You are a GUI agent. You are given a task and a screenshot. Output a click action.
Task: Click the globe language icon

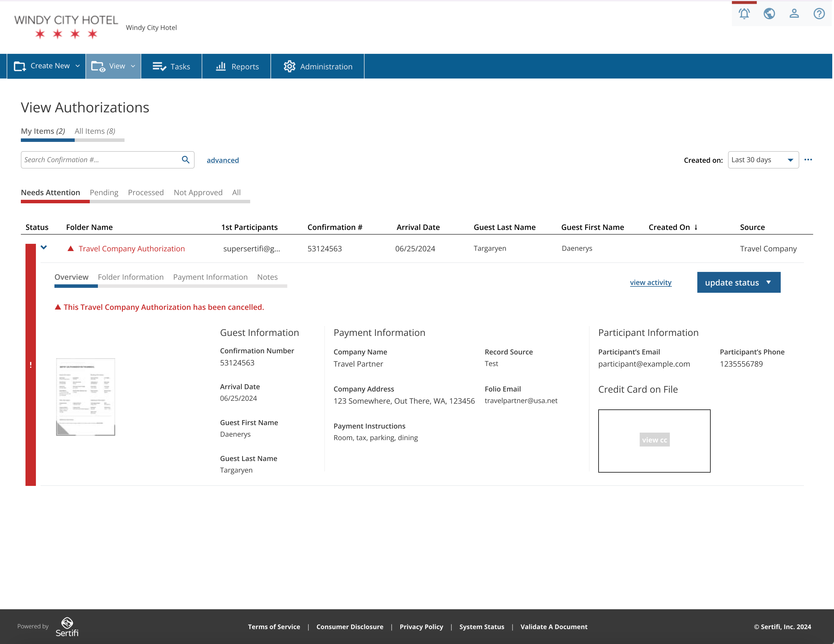point(769,14)
